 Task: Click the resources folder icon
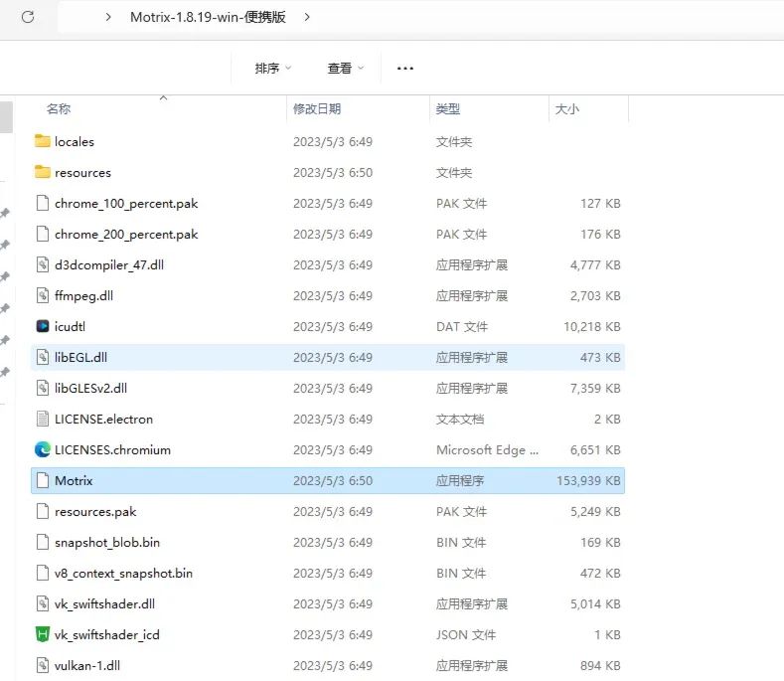[43, 172]
